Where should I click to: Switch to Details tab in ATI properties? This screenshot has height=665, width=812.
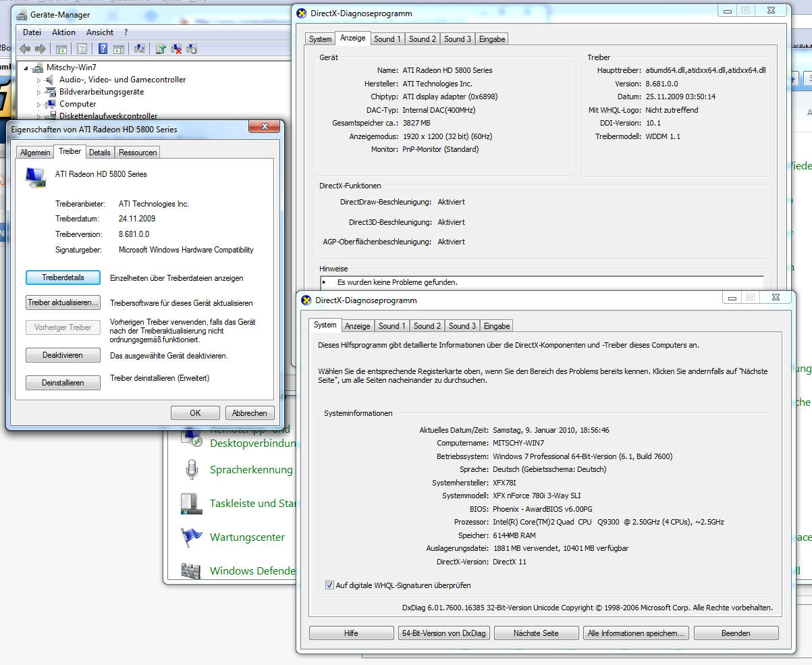[x=100, y=153]
